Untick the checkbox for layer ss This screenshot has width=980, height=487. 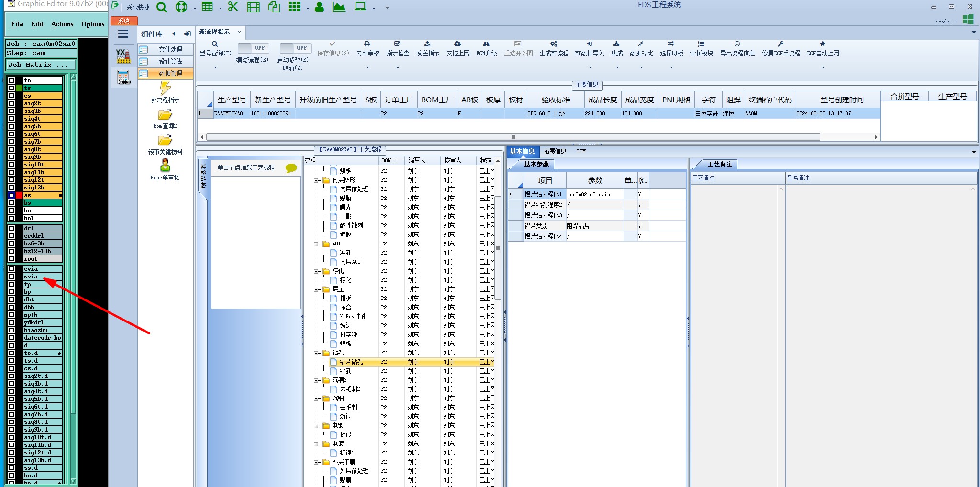pyautogui.click(x=11, y=195)
